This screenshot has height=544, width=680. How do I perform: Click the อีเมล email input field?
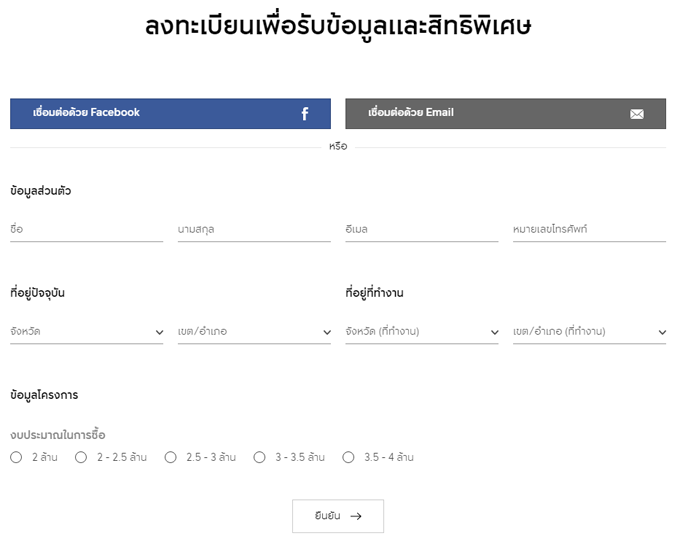[421, 229]
